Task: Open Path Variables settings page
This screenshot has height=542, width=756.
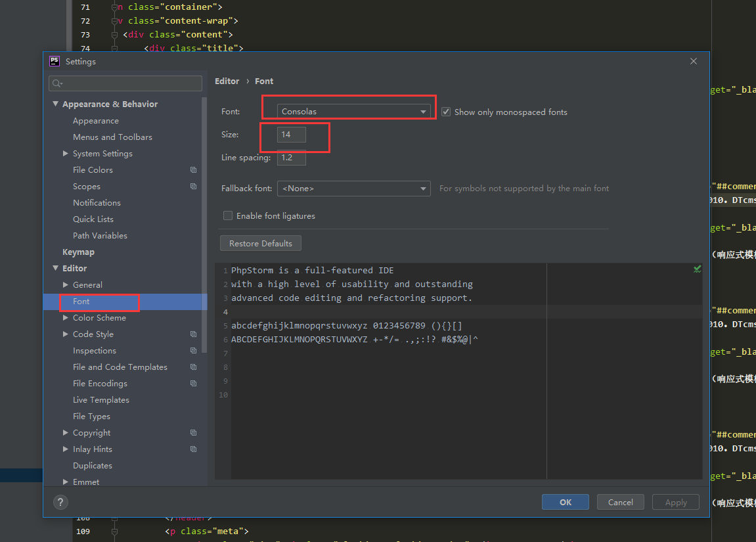Action: (x=100, y=235)
